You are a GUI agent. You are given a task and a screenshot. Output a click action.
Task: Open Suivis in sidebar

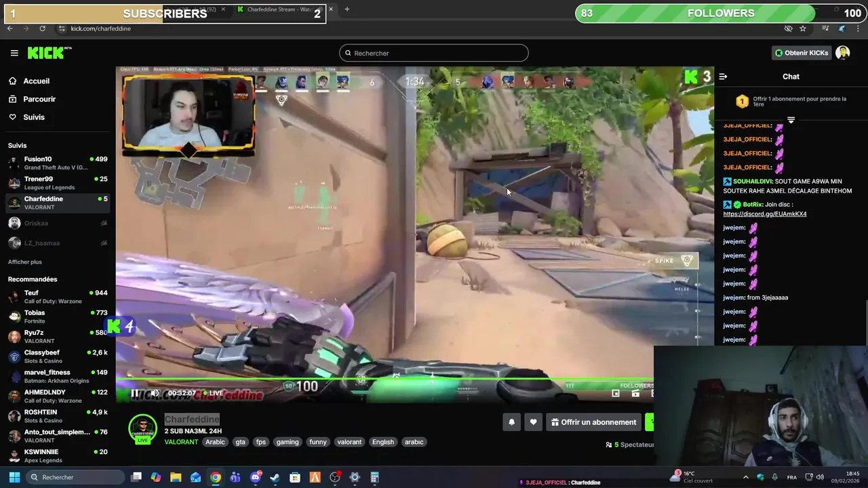(34, 117)
